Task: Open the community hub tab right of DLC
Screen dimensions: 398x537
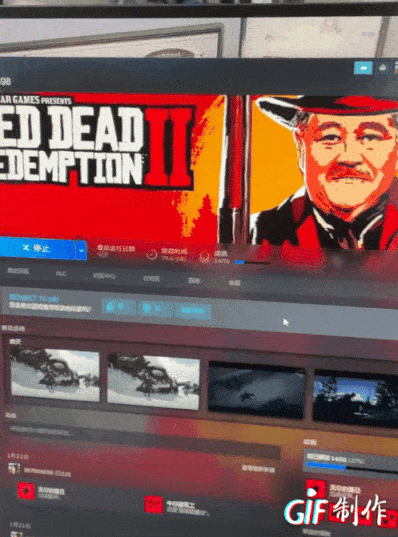Action: tap(104, 276)
